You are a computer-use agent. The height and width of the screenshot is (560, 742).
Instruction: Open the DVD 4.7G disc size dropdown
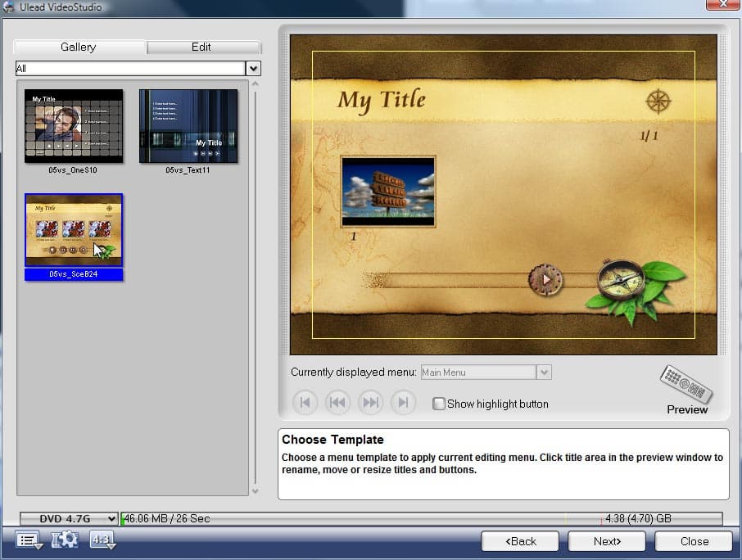click(x=69, y=518)
